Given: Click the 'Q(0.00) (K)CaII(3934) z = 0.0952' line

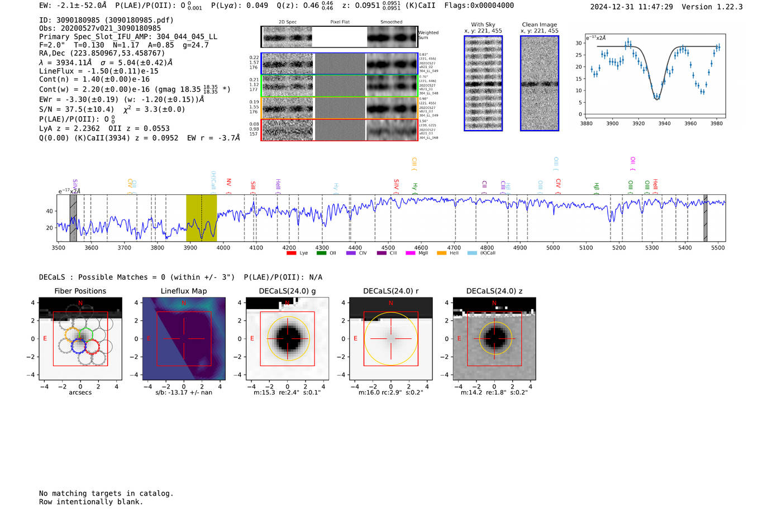Looking at the screenshot, I should [109, 138].
